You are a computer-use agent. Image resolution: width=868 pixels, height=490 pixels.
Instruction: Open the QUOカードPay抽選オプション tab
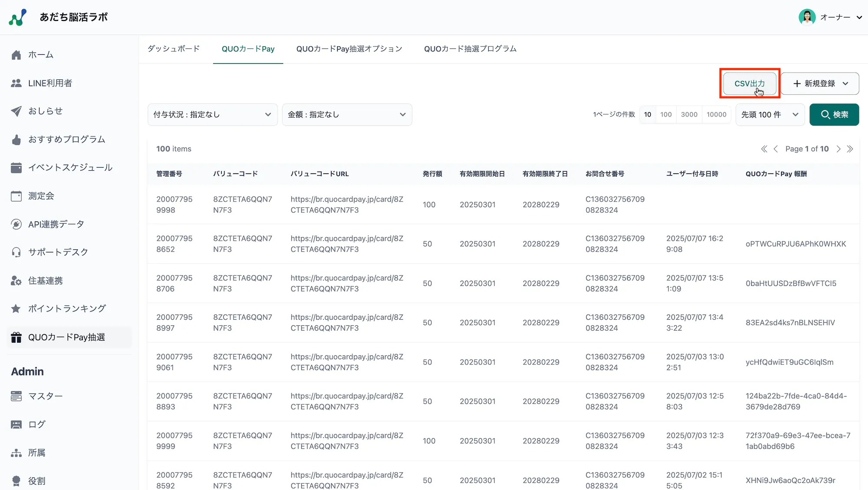click(349, 49)
